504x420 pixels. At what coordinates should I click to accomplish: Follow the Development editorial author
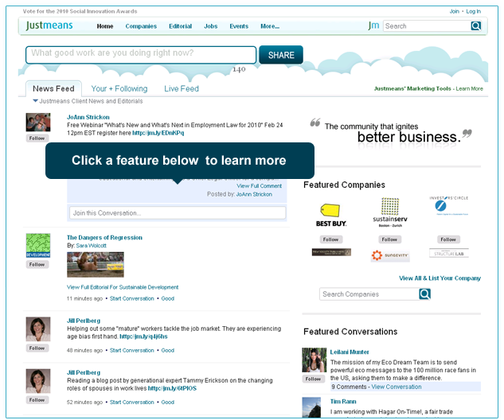[37, 264]
